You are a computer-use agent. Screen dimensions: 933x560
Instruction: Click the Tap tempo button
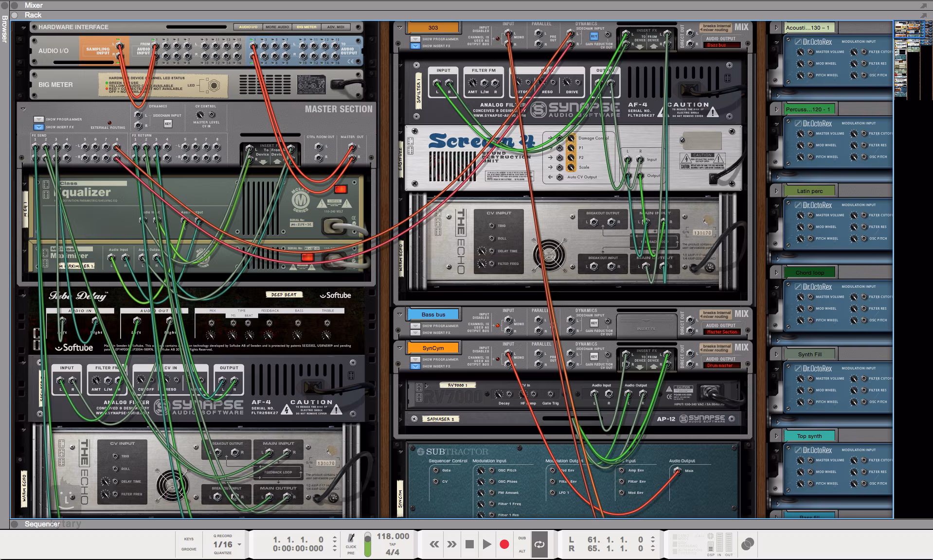coord(393,544)
